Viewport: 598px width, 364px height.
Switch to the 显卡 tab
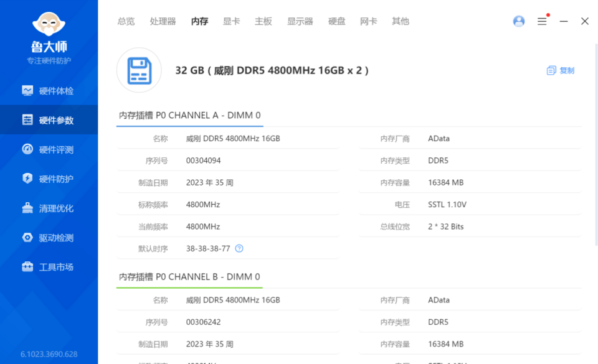pos(231,21)
